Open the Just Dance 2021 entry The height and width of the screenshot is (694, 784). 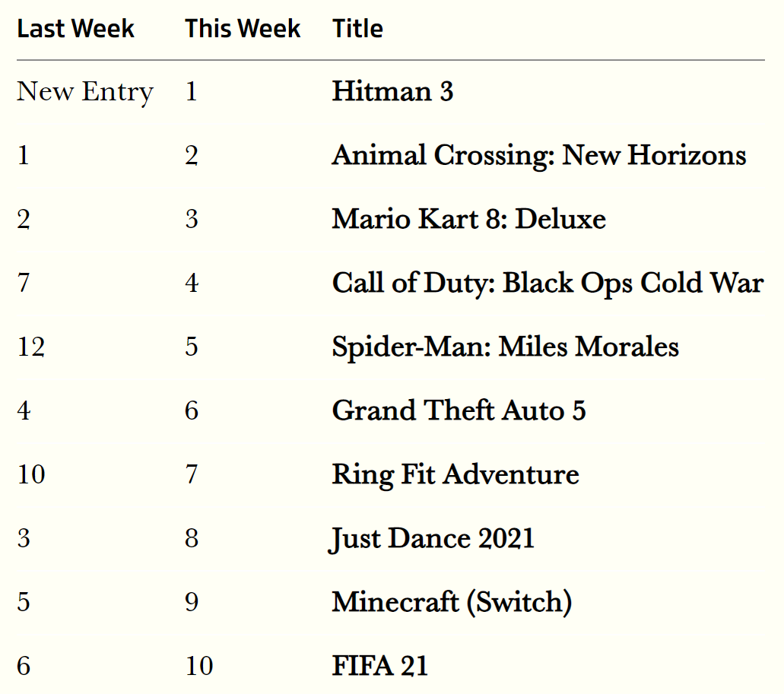(433, 539)
